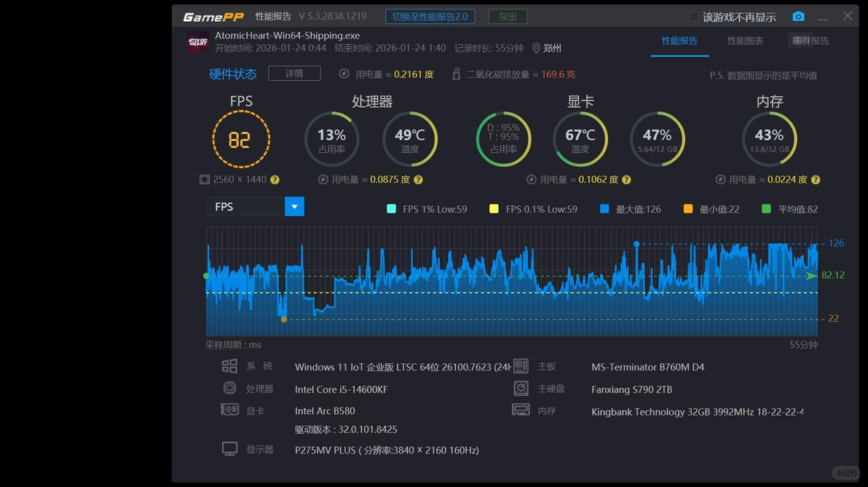Click 切换至性能报告2.0 button
The width and height of the screenshot is (868, 487).
(x=430, y=17)
